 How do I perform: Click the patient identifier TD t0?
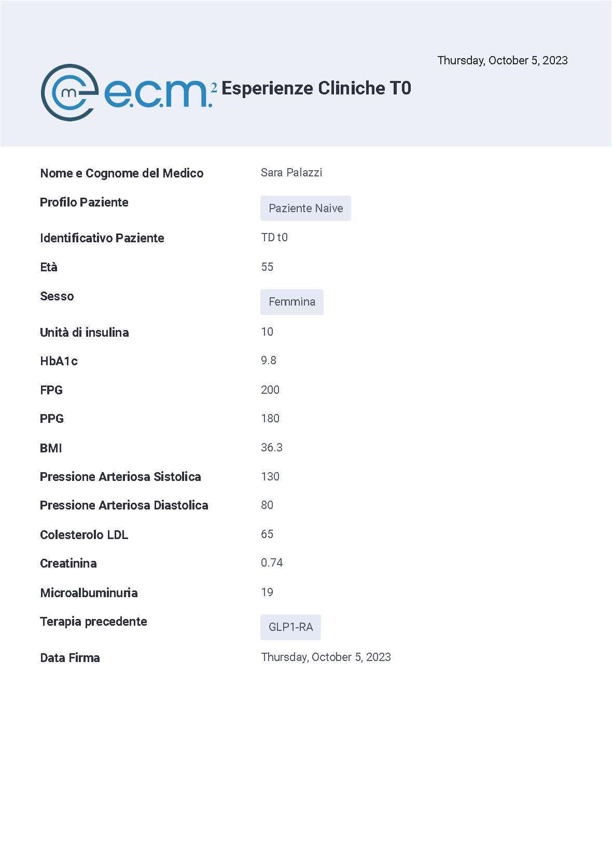coord(274,238)
